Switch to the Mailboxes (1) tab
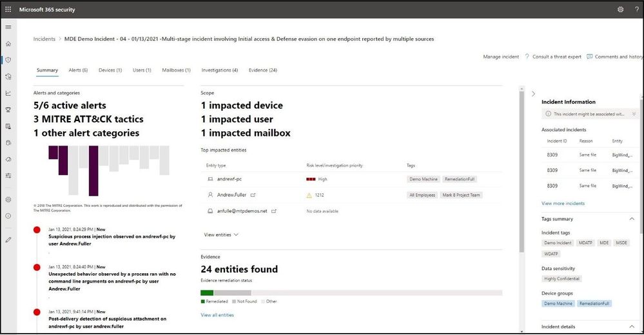The width and height of the screenshot is (644, 335). tap(176, 70)
